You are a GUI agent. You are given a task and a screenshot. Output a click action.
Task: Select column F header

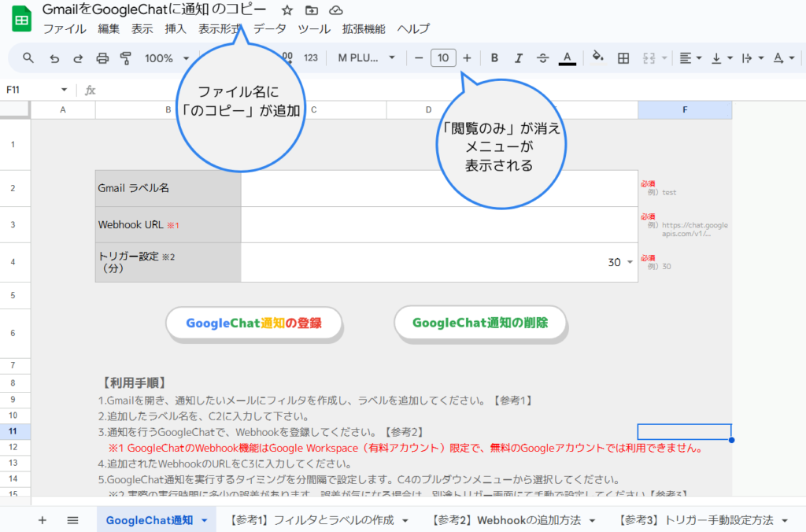685,110
